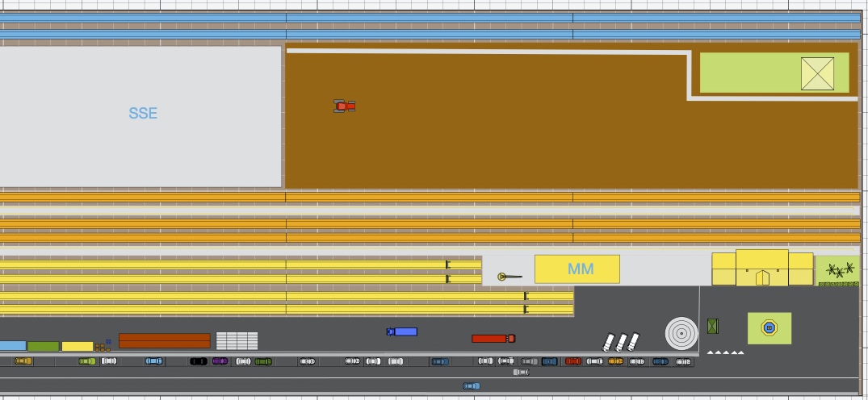Select the three angled white vans
This screenshot has width=868, height=400.
coord(622,342)
